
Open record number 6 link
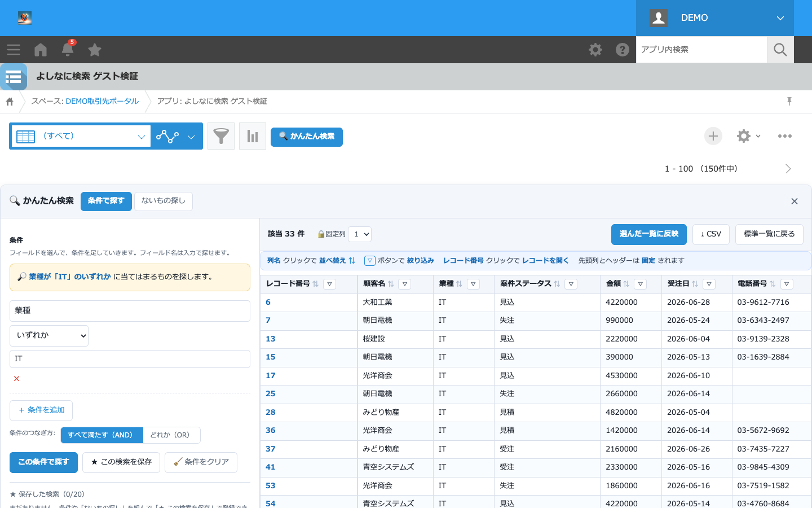268,303
